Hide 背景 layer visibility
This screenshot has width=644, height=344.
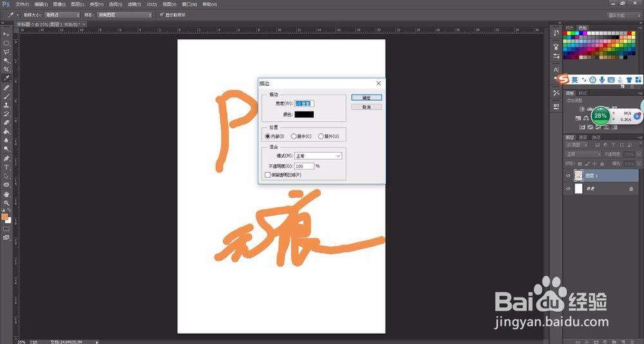568,189
